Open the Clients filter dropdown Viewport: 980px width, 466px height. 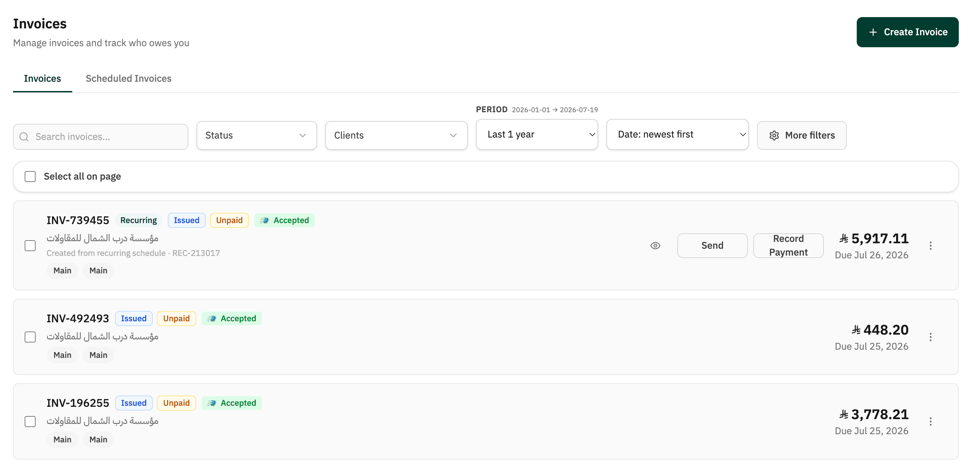click(396, 135)
